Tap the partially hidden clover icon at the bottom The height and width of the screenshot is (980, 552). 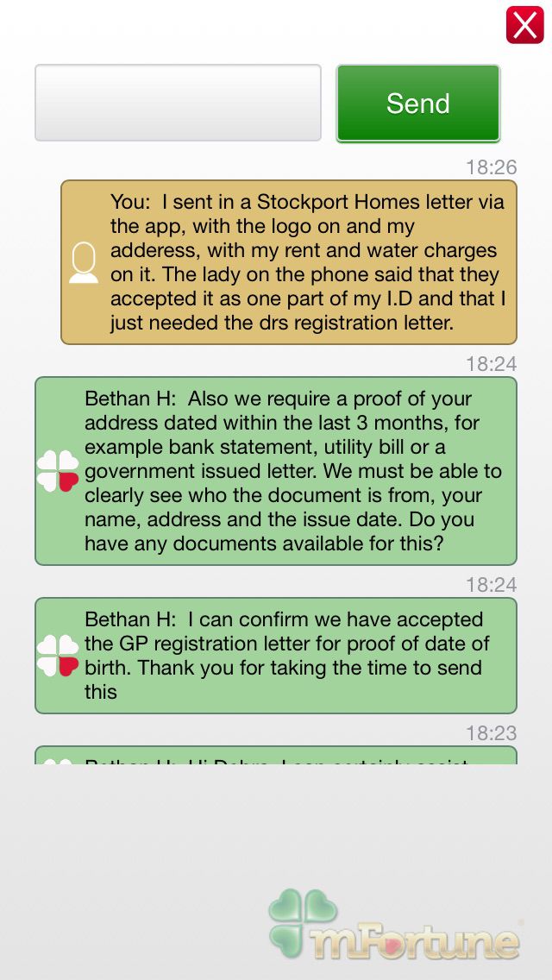(x=58, y=761)
